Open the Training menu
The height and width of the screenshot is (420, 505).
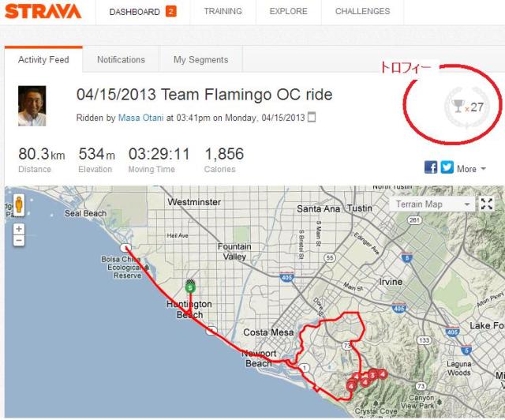click(223, 12)
